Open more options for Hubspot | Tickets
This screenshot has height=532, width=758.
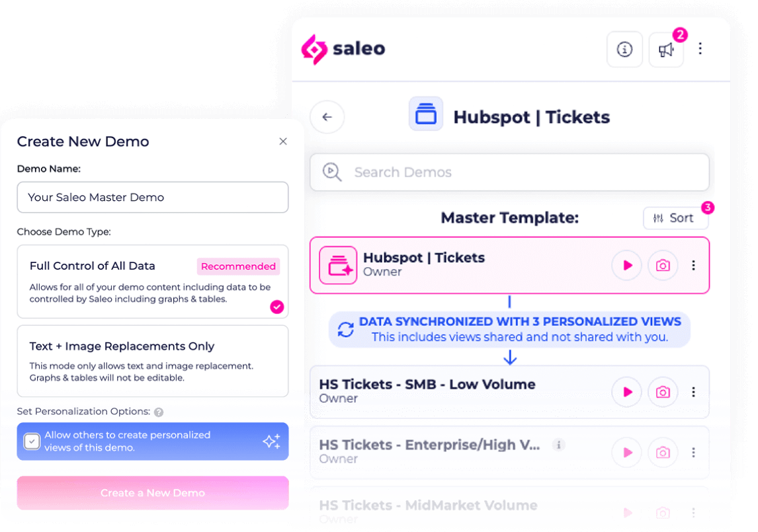pyautogui.click(x=693, y=265)
